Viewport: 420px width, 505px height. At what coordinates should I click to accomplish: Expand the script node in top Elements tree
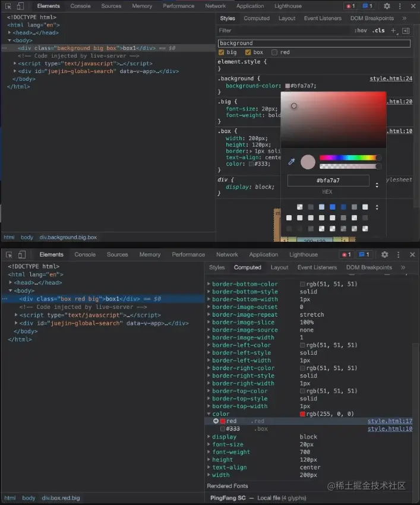[x=15, y=64]
